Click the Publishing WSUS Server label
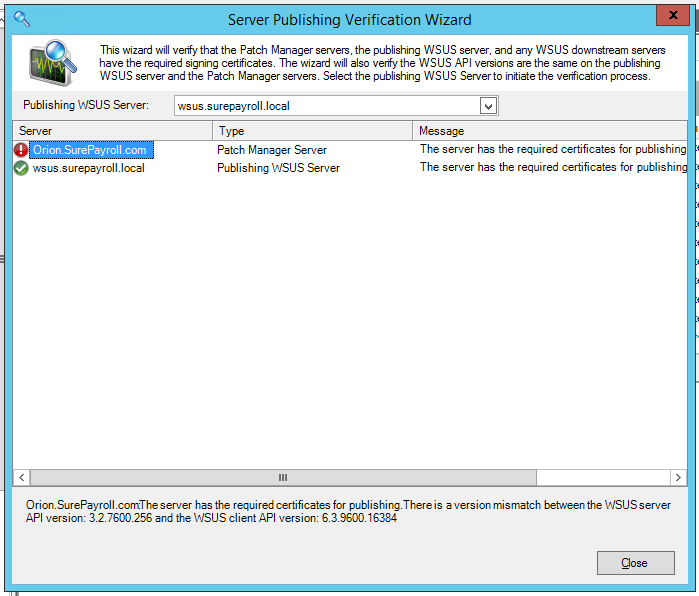This screenshot has width=699, height=596. click(86, 105)
